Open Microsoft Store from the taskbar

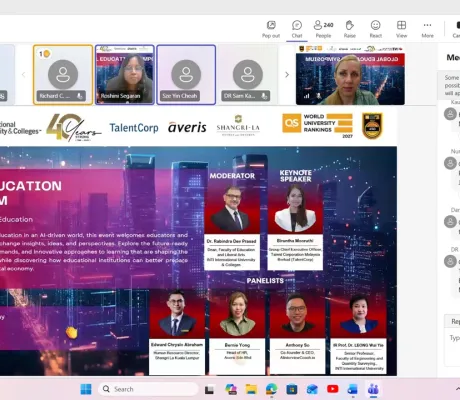(292, 389)
